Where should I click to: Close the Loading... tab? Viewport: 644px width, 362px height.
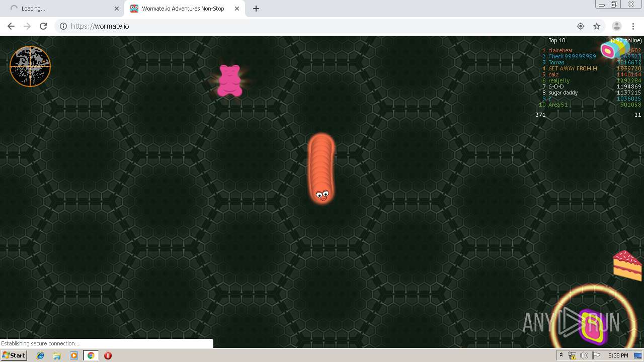tap(117, 9)
